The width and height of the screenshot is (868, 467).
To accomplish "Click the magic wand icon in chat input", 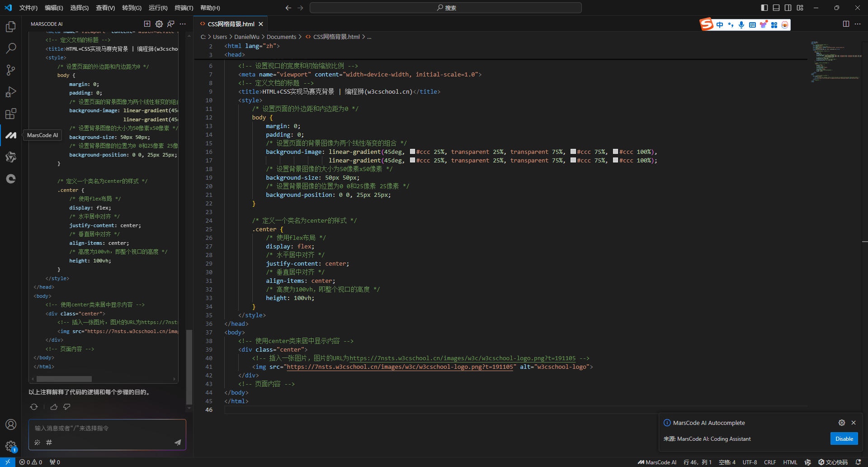I will (x=37, y=442).
